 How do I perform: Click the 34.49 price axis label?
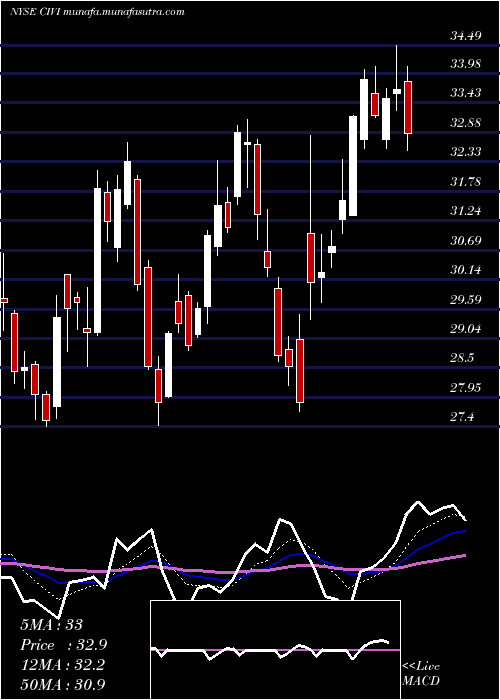(466, 36)
